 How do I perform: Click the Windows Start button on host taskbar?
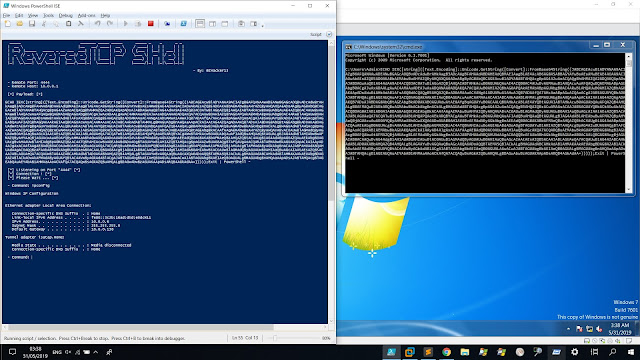(631, 352)
